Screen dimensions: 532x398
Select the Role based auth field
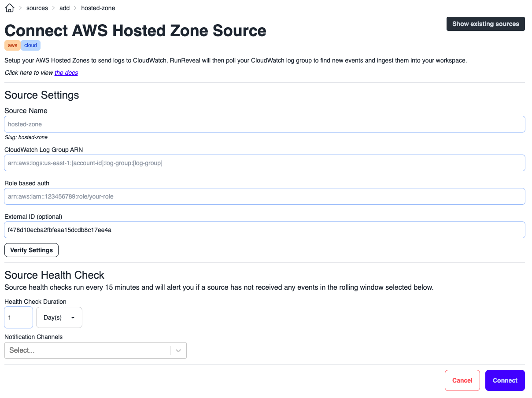(264, 196)
